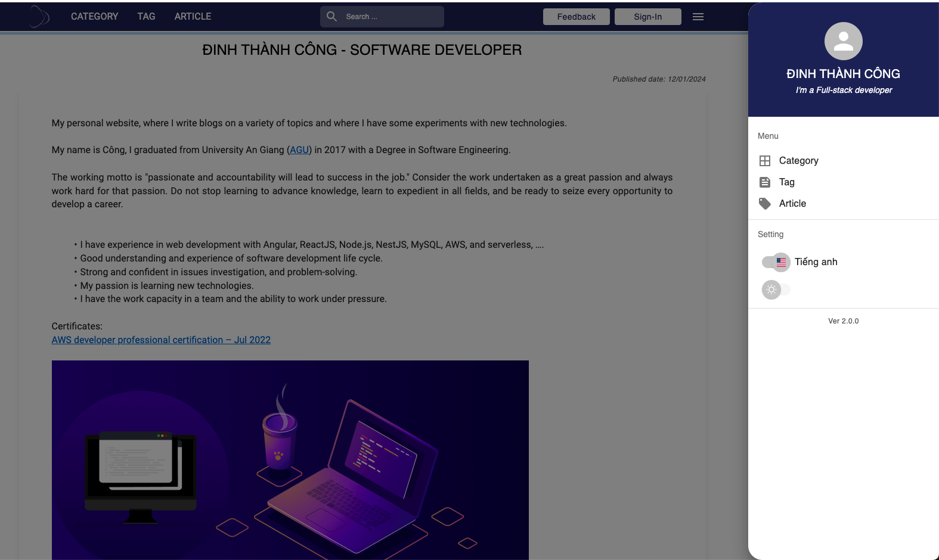Open CATEGORY in the top navigation
Screen dimensions: 939x560
click(94, 17)
